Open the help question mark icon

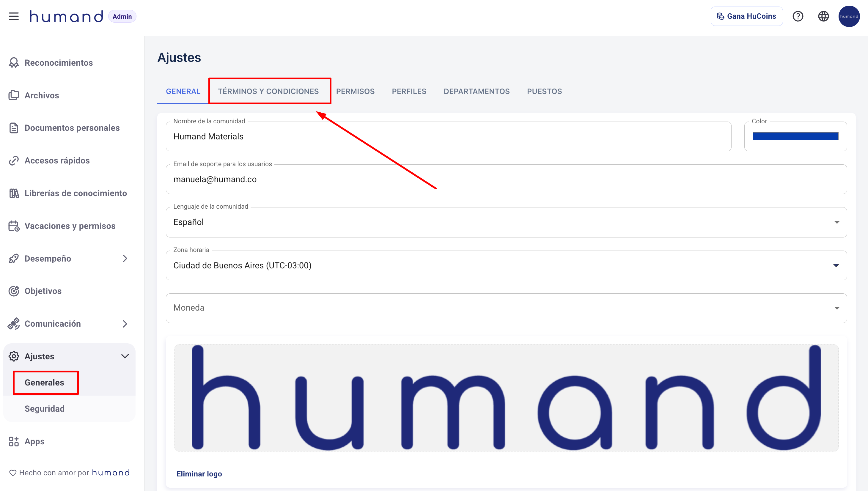798,16
